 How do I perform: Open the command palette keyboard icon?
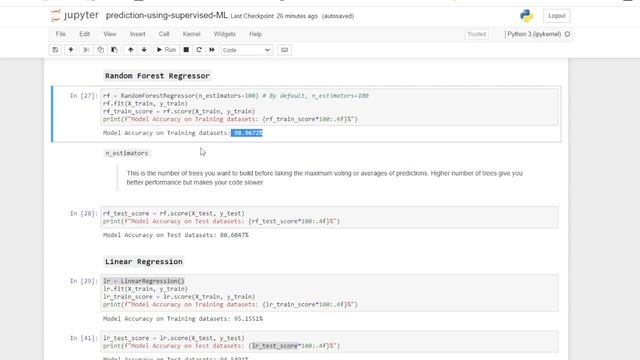tap(284, 50)
